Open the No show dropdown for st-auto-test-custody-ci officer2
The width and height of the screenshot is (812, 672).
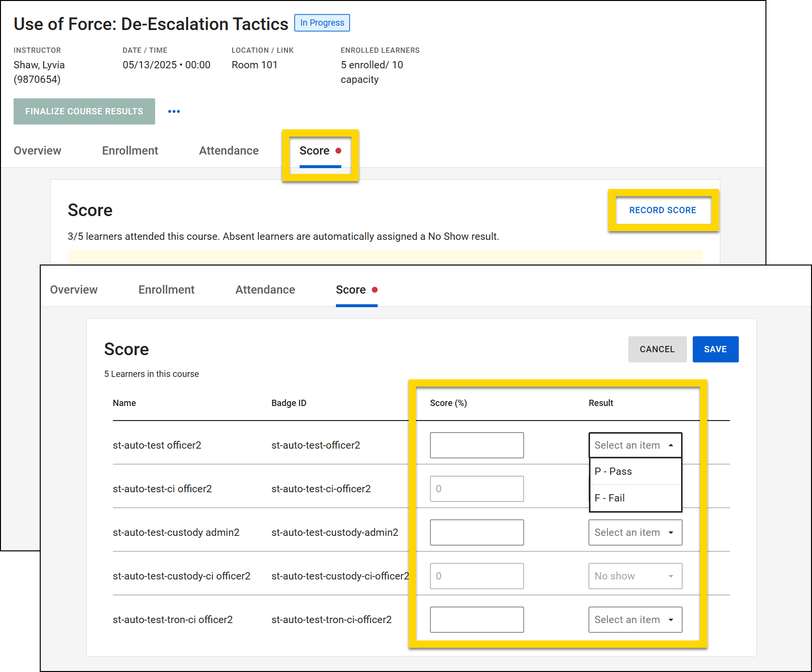(x=635, y=576)
